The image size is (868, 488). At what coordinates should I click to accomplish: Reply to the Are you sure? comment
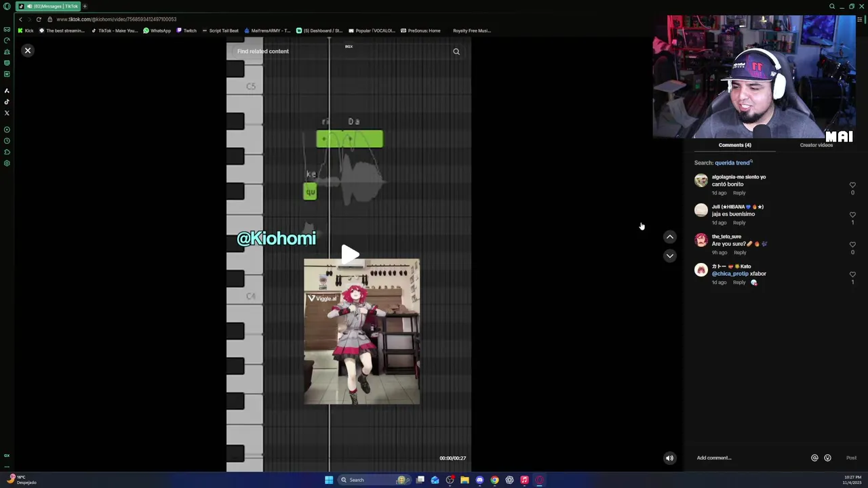740,253
